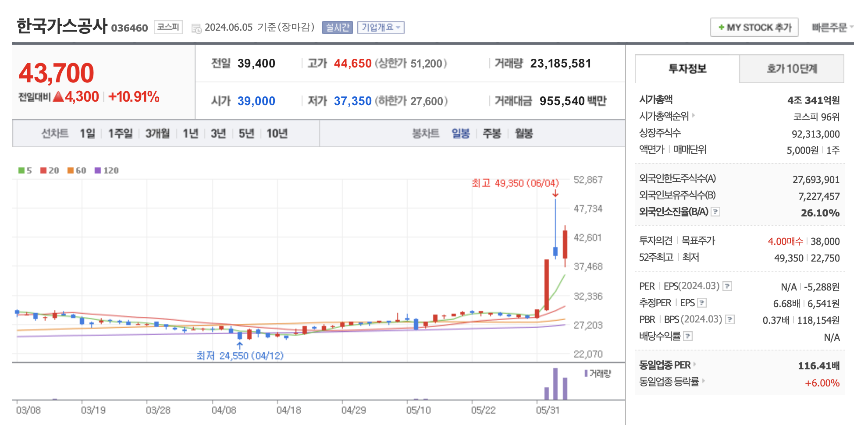Click the purple 120-day moving average swatch

[x=98, y=170]
